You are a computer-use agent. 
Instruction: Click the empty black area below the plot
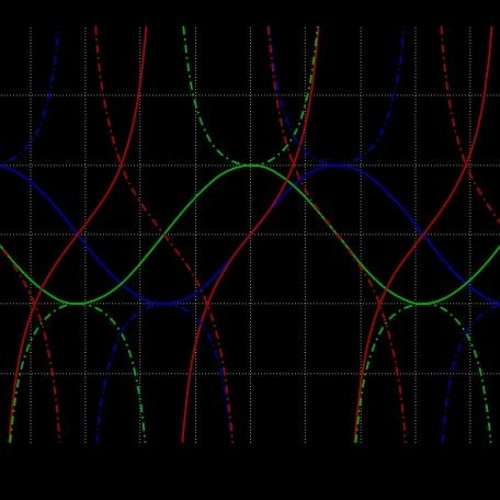pyautogui.click(x=250, y=473)
